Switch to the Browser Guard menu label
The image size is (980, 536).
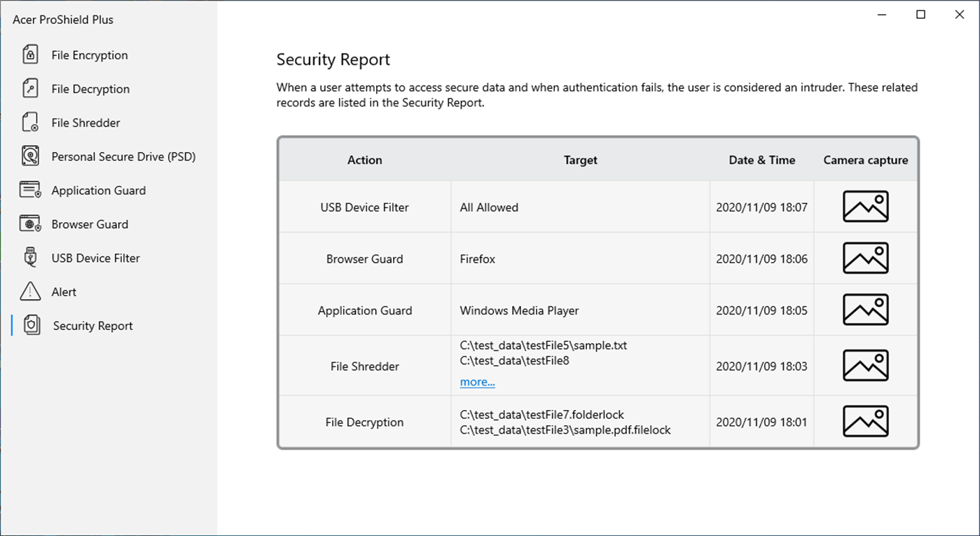tap(90, 224)
